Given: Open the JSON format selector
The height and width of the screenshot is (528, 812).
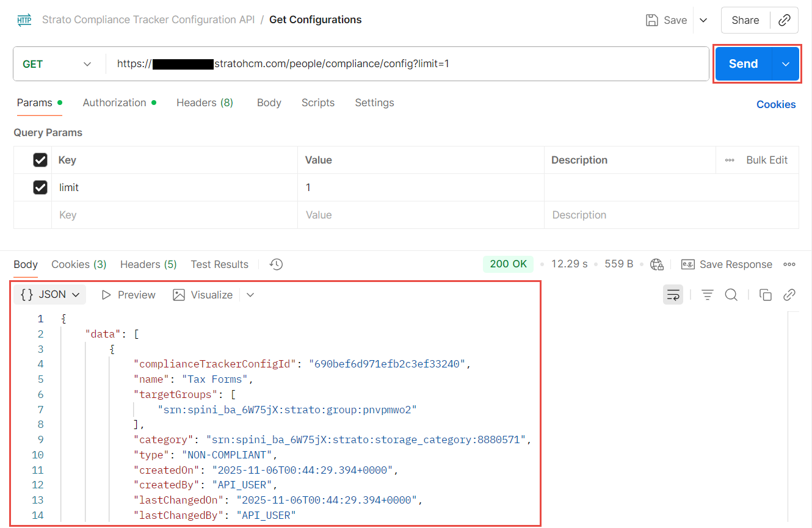Looking at the screenshot, I should coord(50,295).
